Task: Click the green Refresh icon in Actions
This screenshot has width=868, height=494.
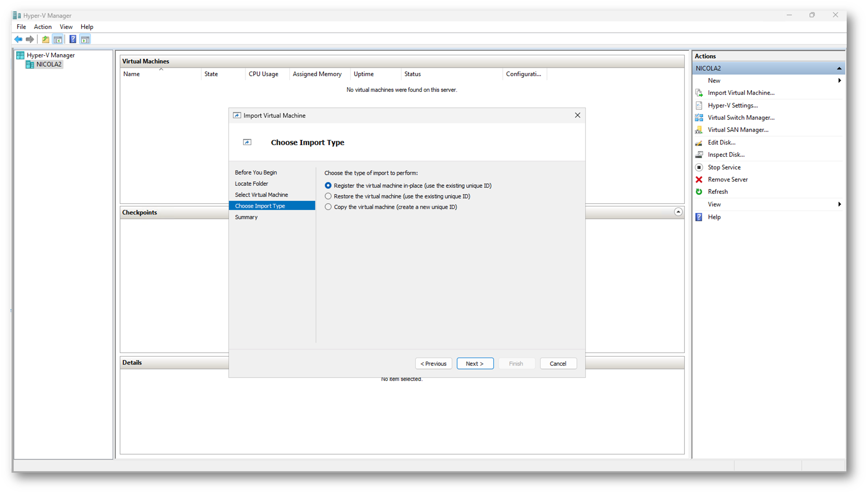Action: click(x=699, y=192)
